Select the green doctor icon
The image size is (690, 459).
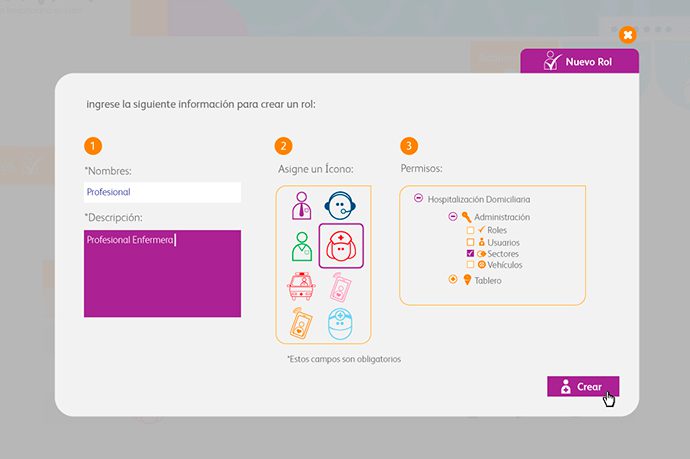click(302, 246)
